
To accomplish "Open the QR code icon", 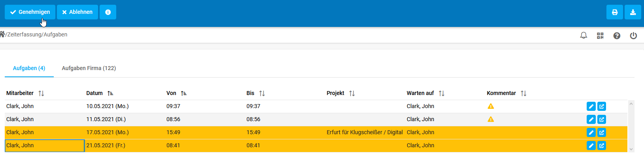I will pyautogui.click(x=600, y=36).
